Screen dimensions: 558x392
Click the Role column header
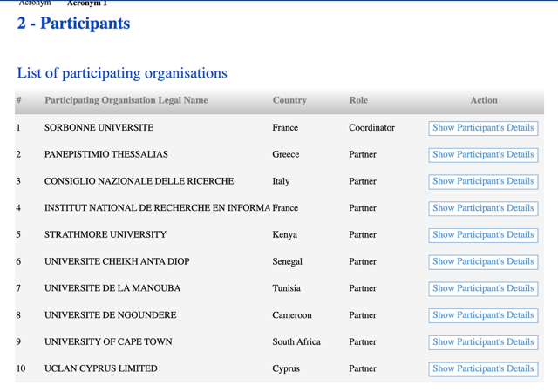[358, 100]
